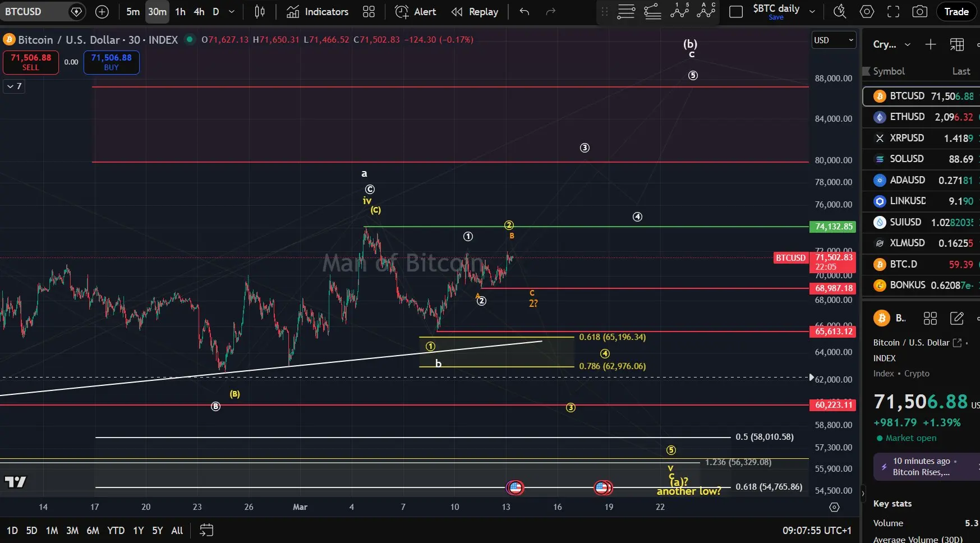This screenshot has width=980, height=543.
Task: Choose the Elliott correction wave A-C tool
Action: (706, 11)
